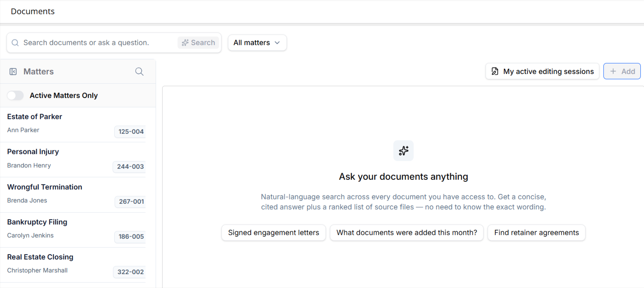Image resolution: width=644 pixels, height=288 pixels.
Task: Toggle Active Matters Only switch
Action: click(15, 95)
